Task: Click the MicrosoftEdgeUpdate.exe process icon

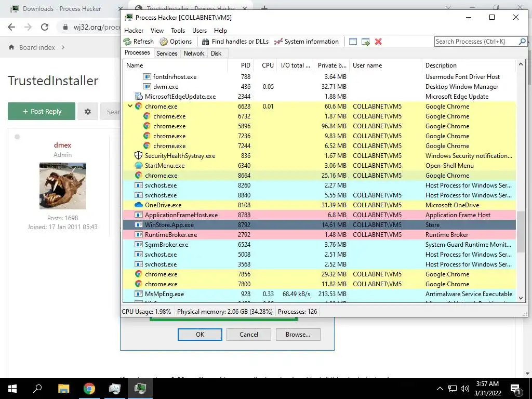Action: coord(138,96)
